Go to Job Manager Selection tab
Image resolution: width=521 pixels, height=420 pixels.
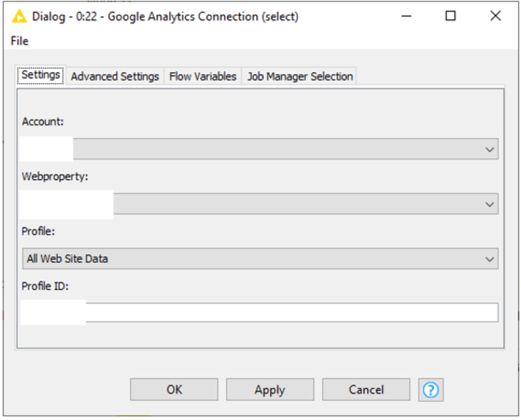click(x=300, y=76)
